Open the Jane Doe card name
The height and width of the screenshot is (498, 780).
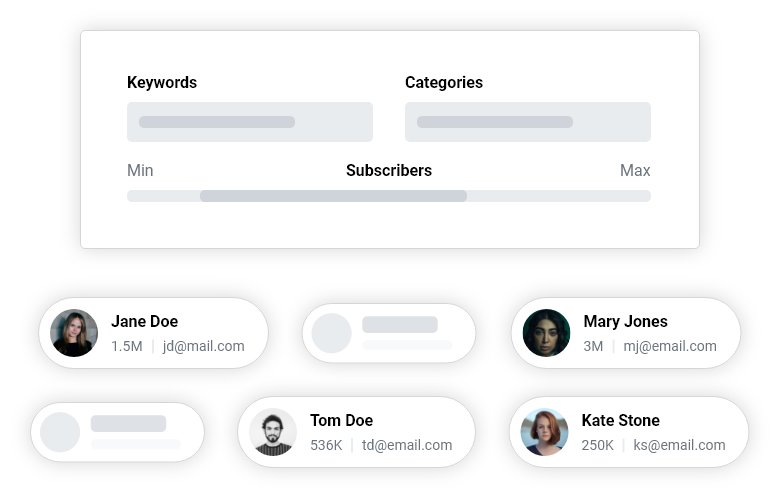[144, 321]
